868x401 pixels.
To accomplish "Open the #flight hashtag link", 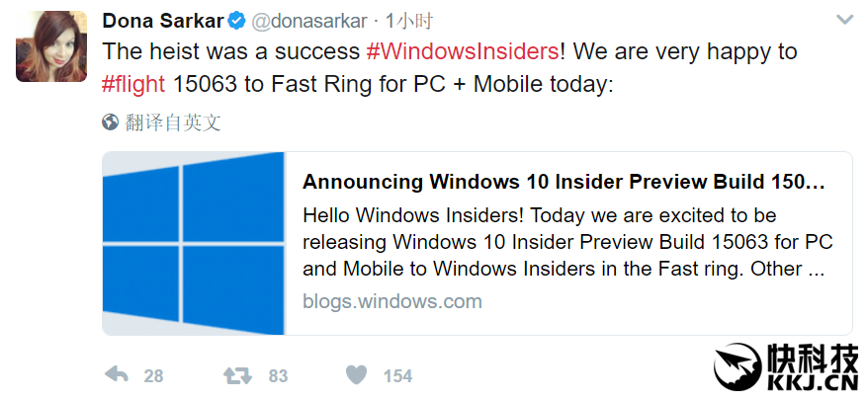I will tap(133, 84).
